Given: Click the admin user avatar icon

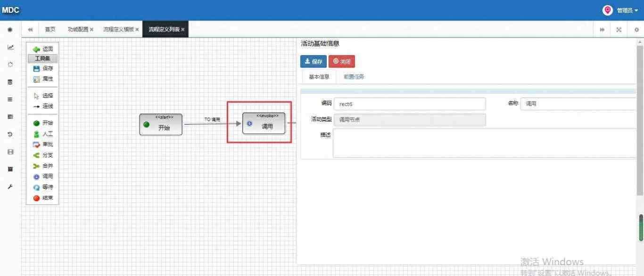Looking at the screenshot, I should pos(608,10).
